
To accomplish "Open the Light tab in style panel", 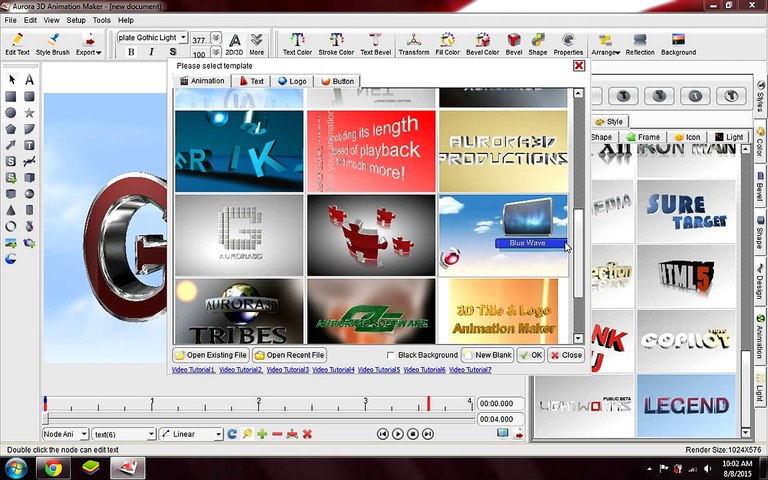I will click(729, 137).
